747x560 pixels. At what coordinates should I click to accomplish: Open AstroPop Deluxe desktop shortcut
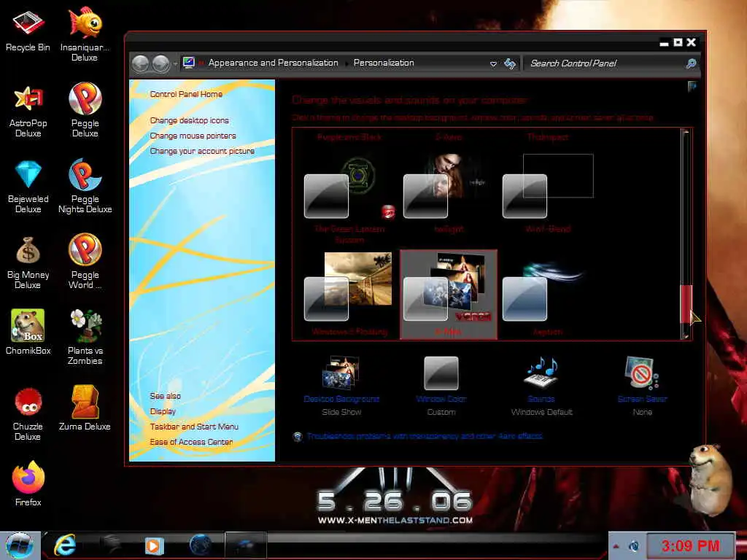click(x=28, y=112)
